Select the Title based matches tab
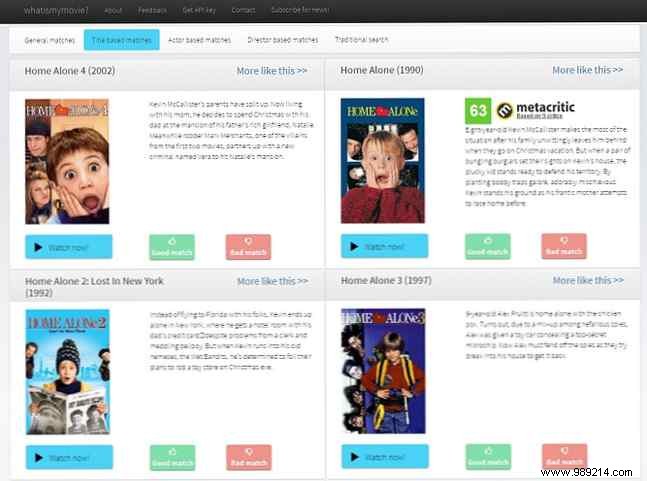The width and height of the screenshot is (647, 481). [x=122, y=40]
